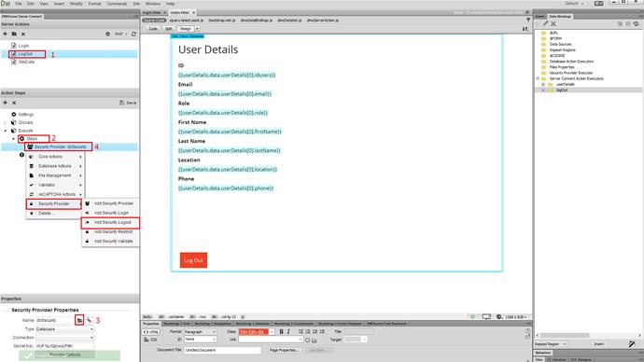This screenshot has width=644, height=362.
Task: Refresh the Server Actions list
Action: [133, 34]
